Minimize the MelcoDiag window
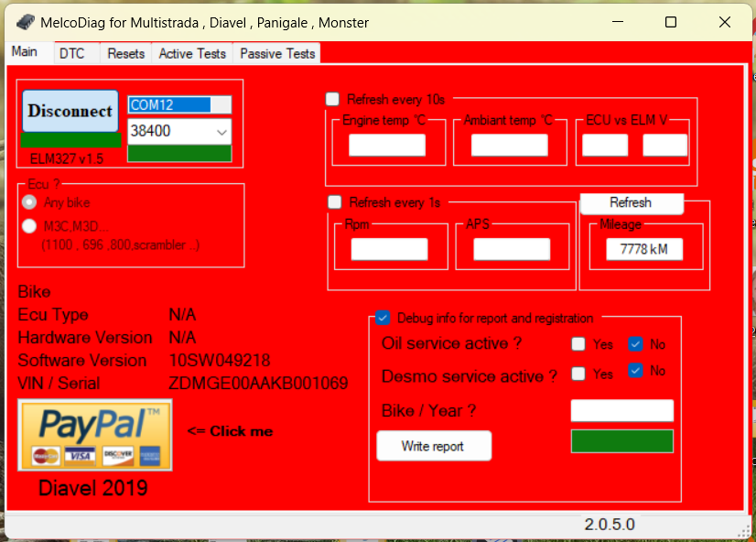The height and width of the screenshot is (542, 756). [x=618, y=22]
